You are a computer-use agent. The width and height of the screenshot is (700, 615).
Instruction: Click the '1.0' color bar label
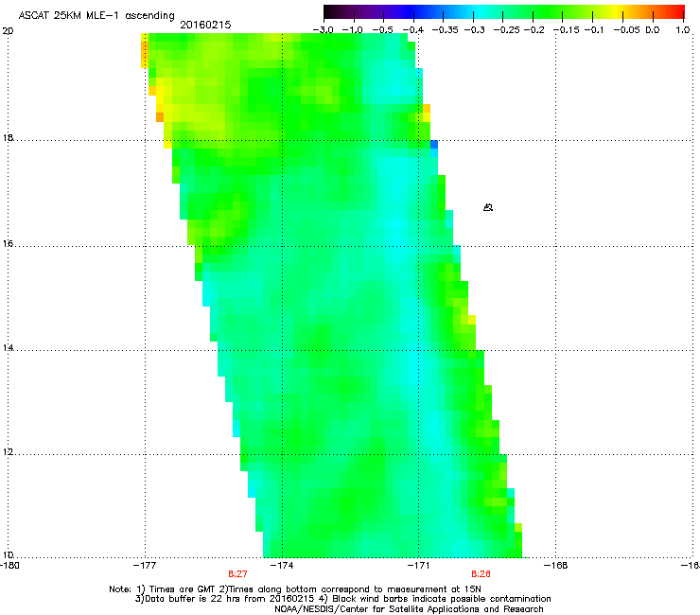pyautogui.click(x=683, y=30)
